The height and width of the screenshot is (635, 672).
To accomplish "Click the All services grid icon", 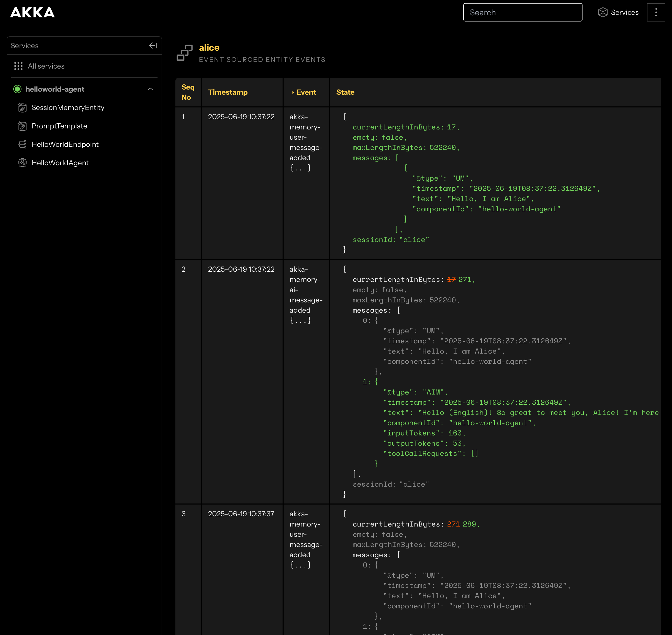I will click(18, 66).
